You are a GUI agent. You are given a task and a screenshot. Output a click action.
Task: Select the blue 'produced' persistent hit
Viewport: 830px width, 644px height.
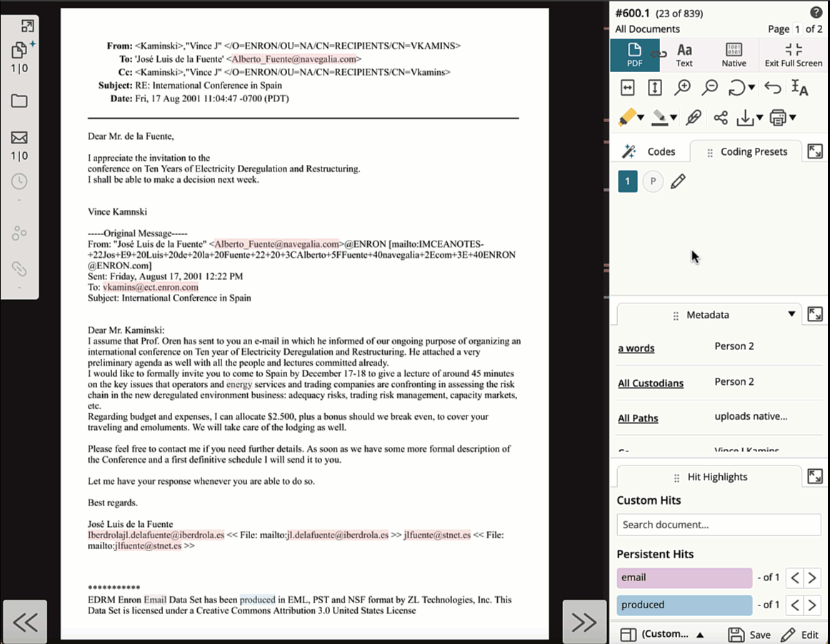pyautogui.click(x=684, y=605)
